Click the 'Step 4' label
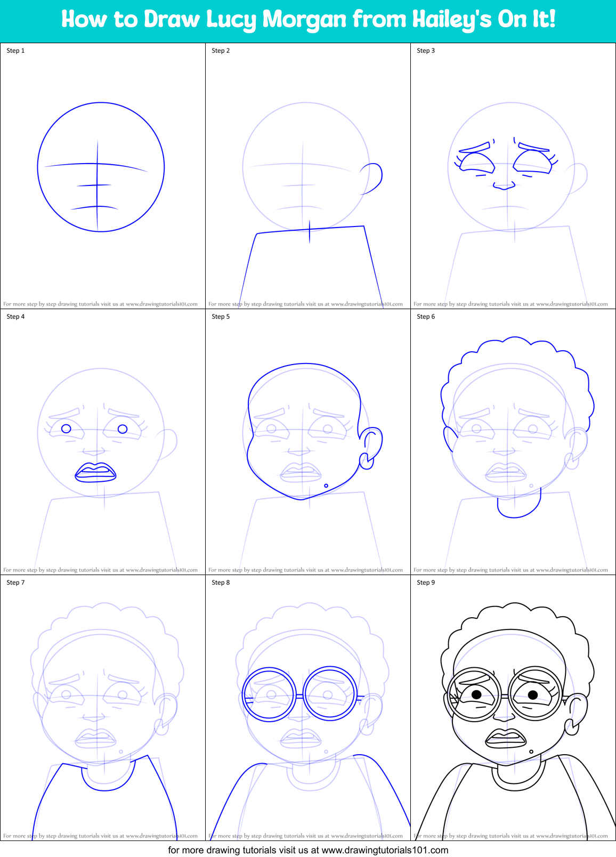 pos(15,317)
